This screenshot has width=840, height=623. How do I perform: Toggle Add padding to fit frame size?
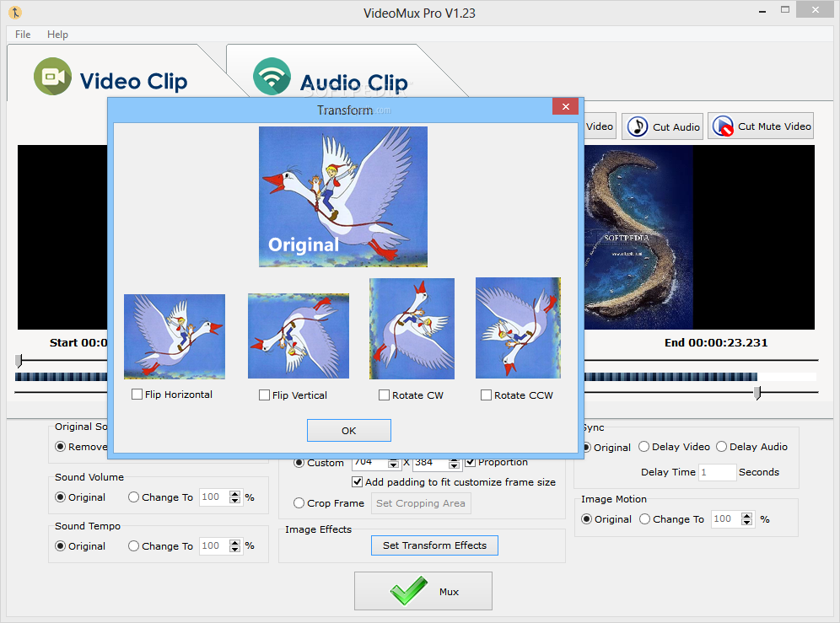(358, 482)
